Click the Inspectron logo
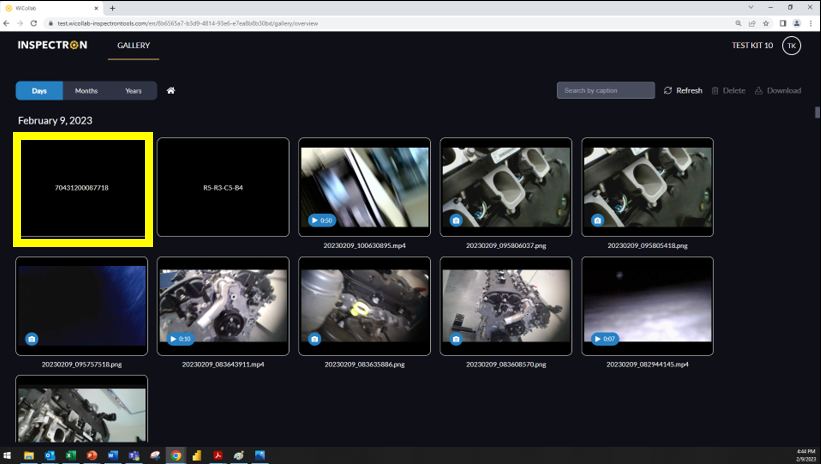This screenshot has height=464, width=821. (x=52, y=46)
